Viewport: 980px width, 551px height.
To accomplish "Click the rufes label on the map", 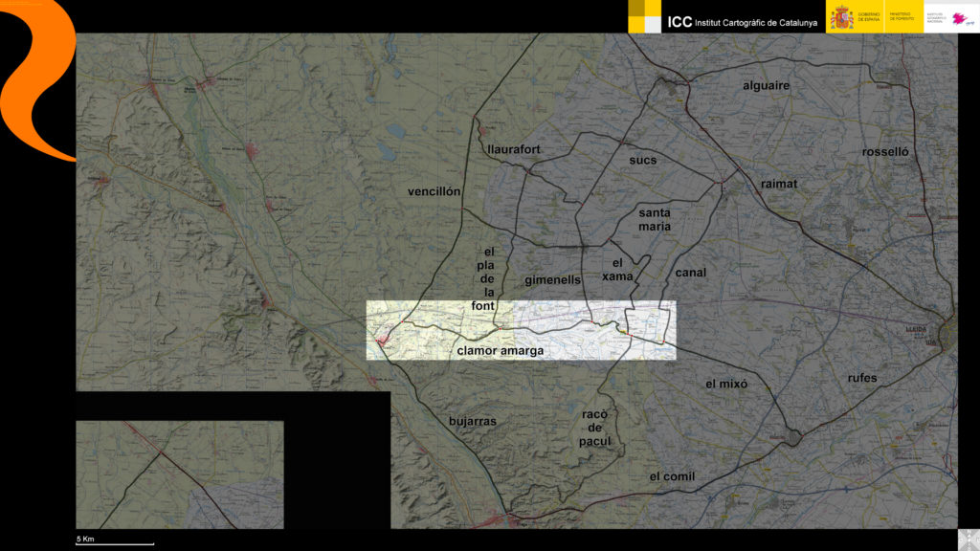I will [861, 378].
